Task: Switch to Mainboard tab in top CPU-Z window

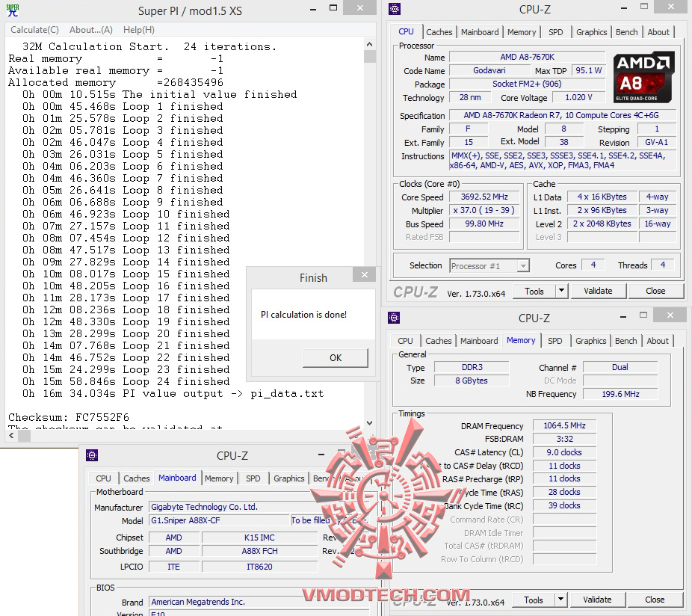Action: [480, 32]
